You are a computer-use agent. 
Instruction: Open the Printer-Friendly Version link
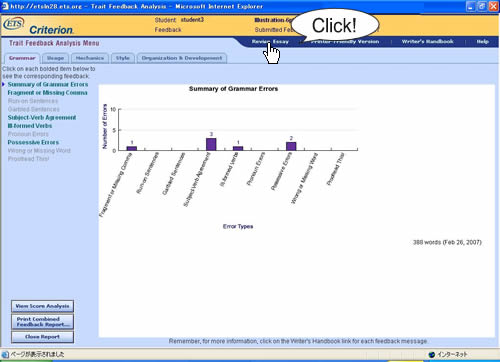point(345,42)
